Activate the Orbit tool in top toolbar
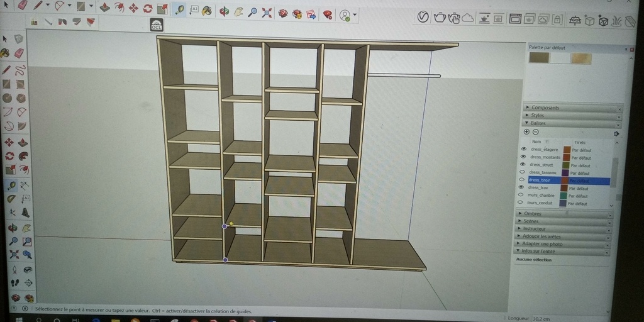644x322 pixels. point(225,11)
